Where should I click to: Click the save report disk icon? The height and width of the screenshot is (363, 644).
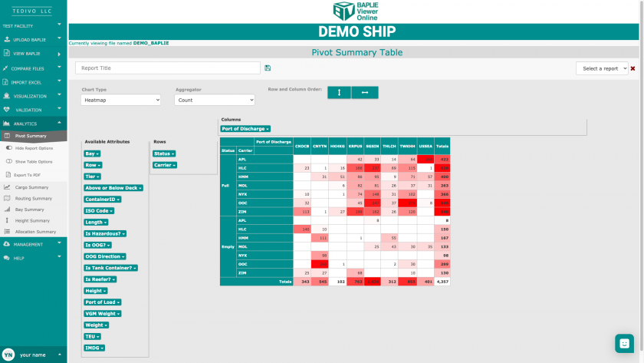click(x=268, y=68)
